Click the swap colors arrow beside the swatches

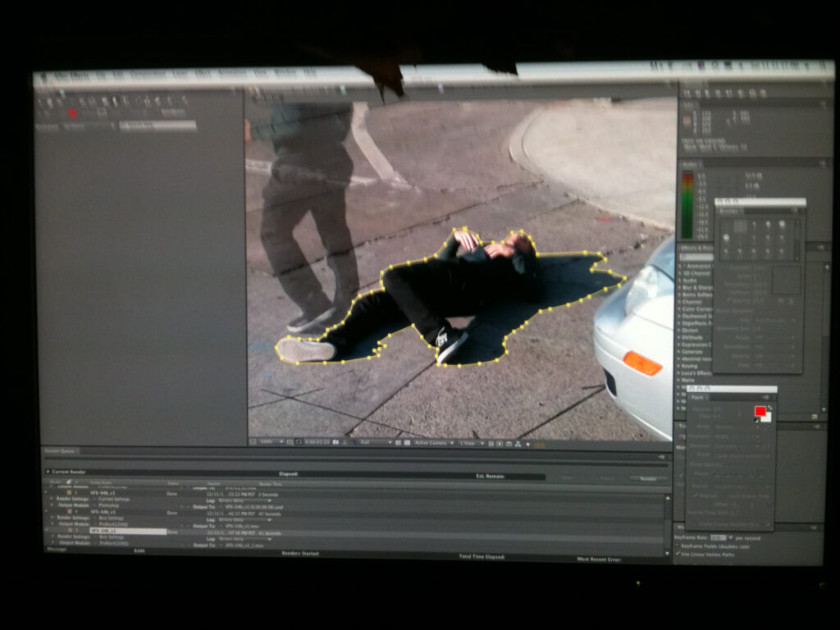coord(770,407)
